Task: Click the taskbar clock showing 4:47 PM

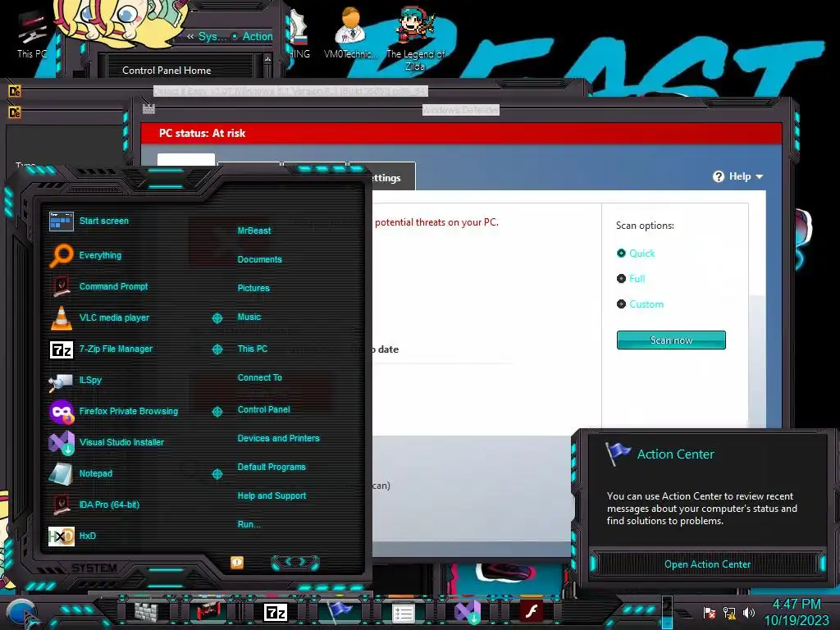Action: click(796, 612)
